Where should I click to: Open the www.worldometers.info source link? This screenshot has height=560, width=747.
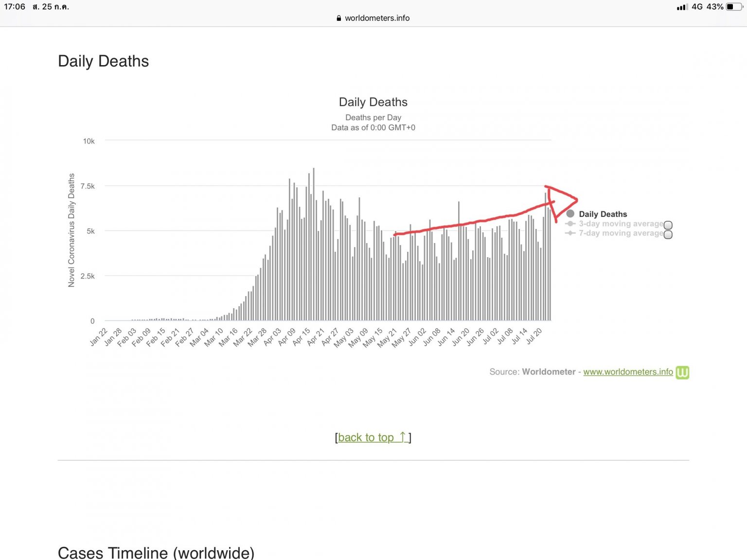tap(628, 372)
